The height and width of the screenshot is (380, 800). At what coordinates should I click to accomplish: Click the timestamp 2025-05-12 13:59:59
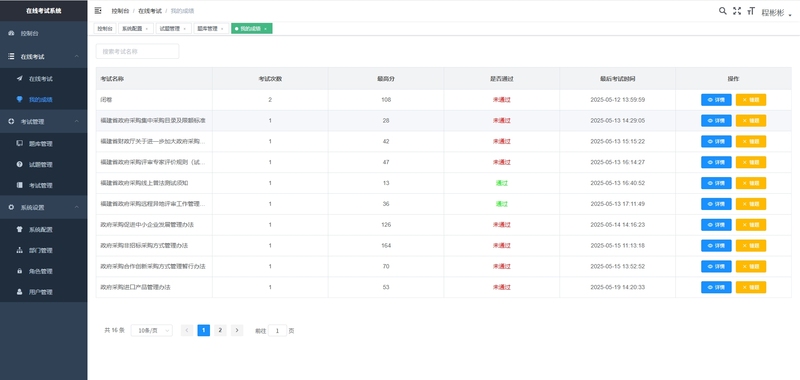(x=617, y=100)
